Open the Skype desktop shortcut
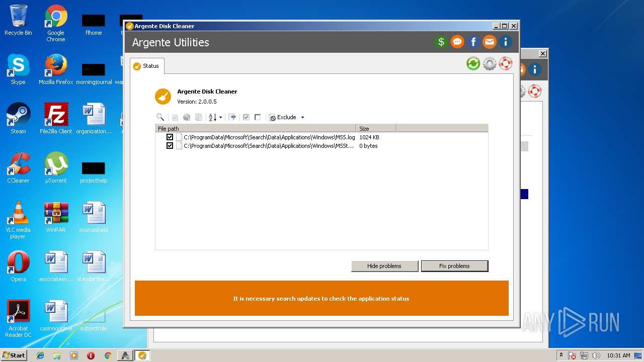Image resolution: width=644 pixels, height=362 pixels. tap(18, 69)
